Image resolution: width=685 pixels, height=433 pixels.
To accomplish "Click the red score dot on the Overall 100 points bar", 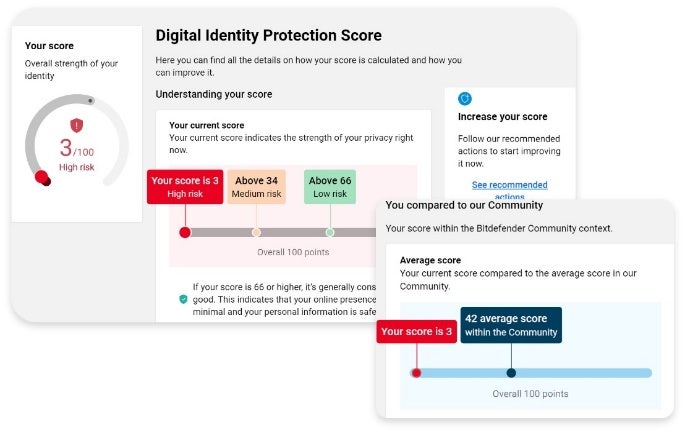I will coord(185,232).
